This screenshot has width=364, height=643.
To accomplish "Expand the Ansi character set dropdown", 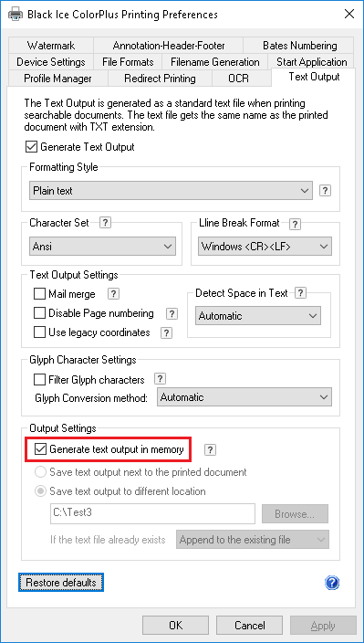I will 103,247.
